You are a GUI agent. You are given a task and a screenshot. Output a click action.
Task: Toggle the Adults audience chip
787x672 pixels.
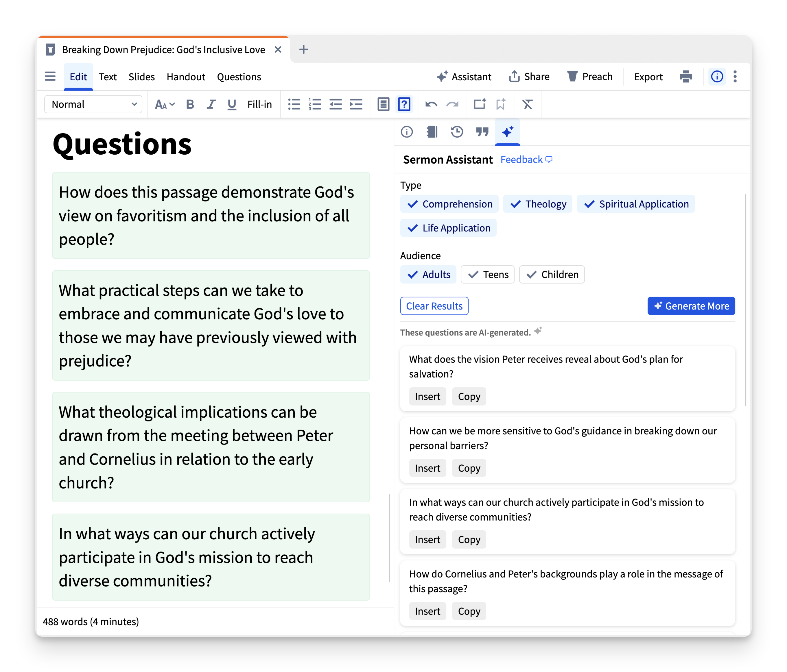coord(428,275)
